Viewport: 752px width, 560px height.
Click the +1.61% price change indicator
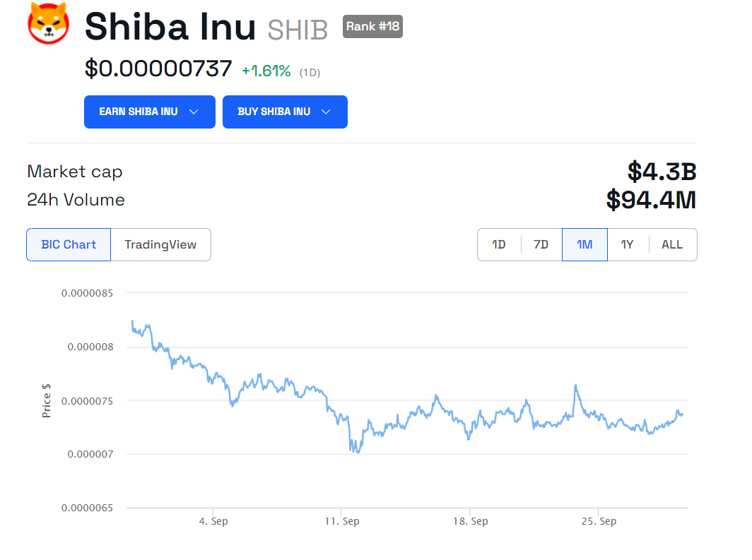[266, 71]
